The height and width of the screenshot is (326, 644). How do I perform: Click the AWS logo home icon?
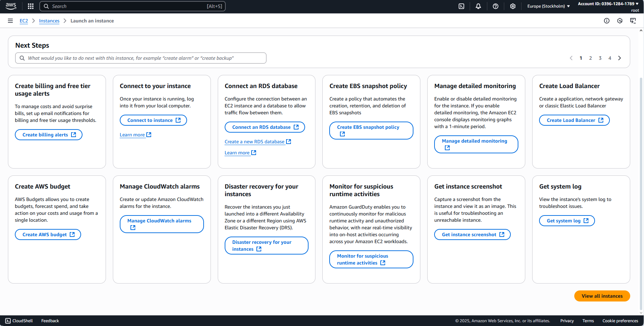(x=11, y=6)
